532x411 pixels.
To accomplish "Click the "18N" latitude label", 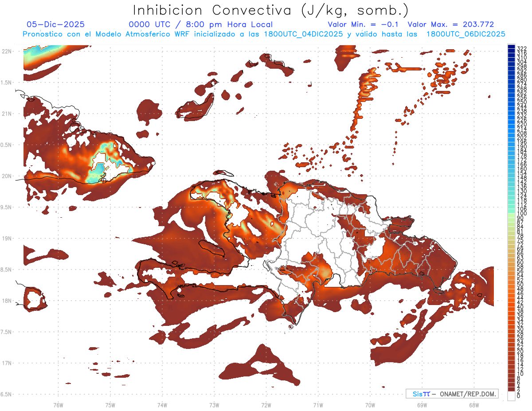I will (7, 301).
